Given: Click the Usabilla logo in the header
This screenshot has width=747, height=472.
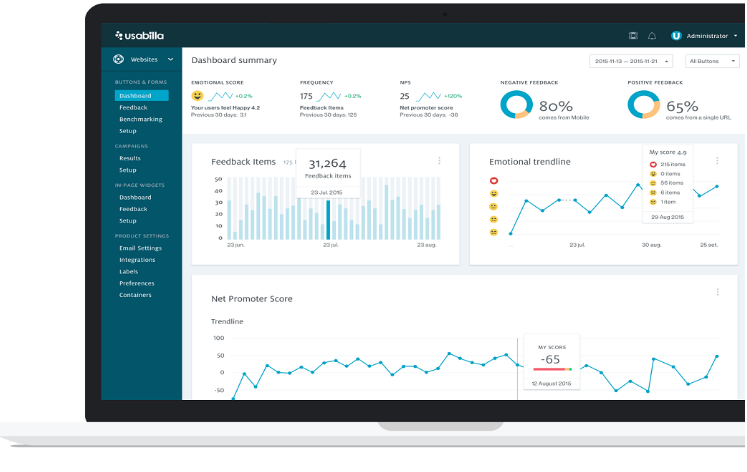Looking at the screenshot, I should (x=139, y=36).
